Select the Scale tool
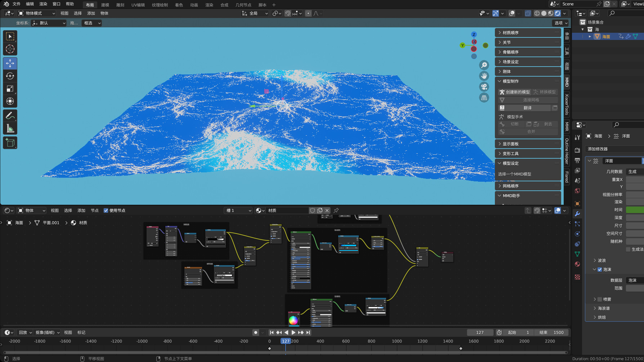The image size is (644, 362). [10, 89]
